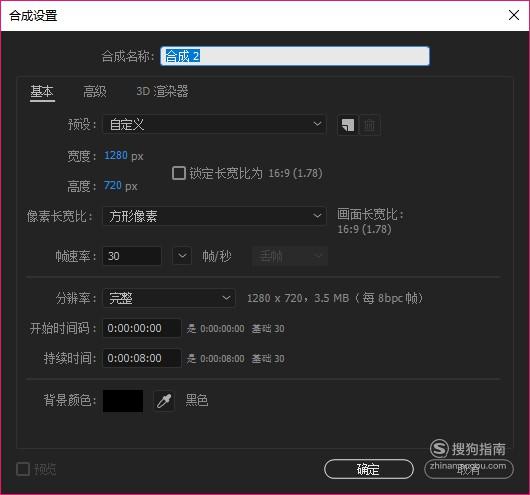Click the 持续时间 field showing 0:00:08:00
The width and height of the screenshot is (530, 495).
click(x=142, y=358)
